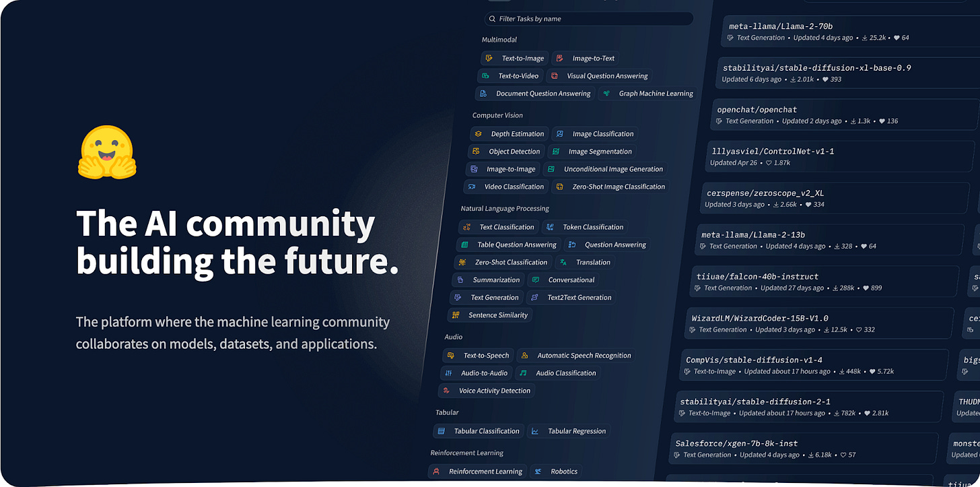Click the Robotics icon

[x=538, y=472]
